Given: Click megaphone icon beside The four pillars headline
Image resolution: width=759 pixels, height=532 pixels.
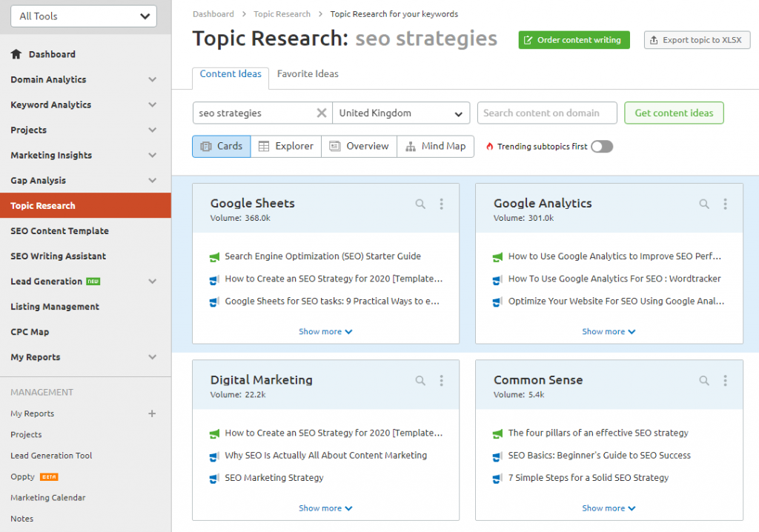Looking at the screenshot, I should pos(497,433).
